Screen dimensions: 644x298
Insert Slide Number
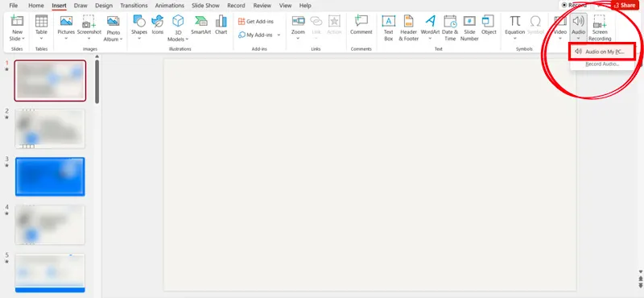(x=469, y=28)
